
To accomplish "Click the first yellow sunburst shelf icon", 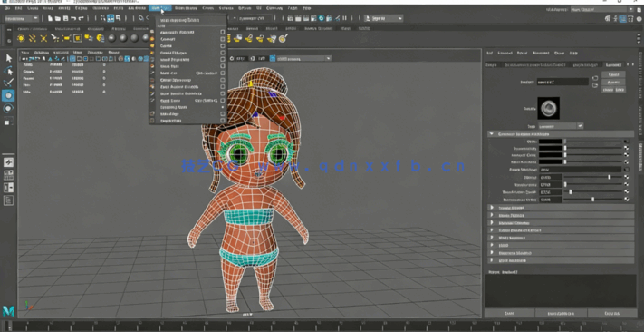I will click(21, 38).
